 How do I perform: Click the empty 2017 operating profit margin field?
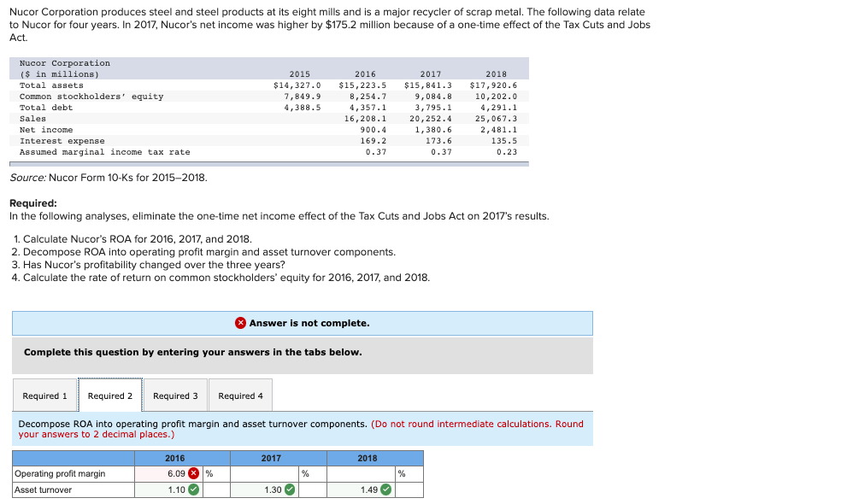265,474
